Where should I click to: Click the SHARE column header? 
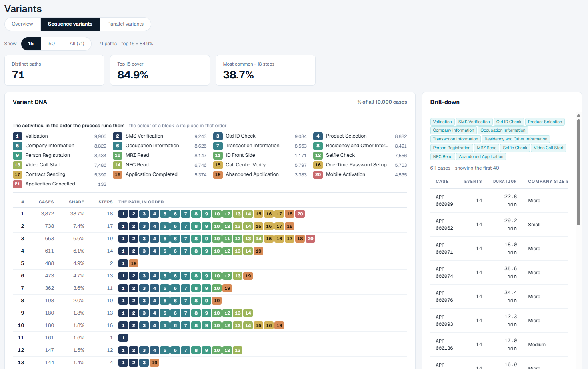76,202
